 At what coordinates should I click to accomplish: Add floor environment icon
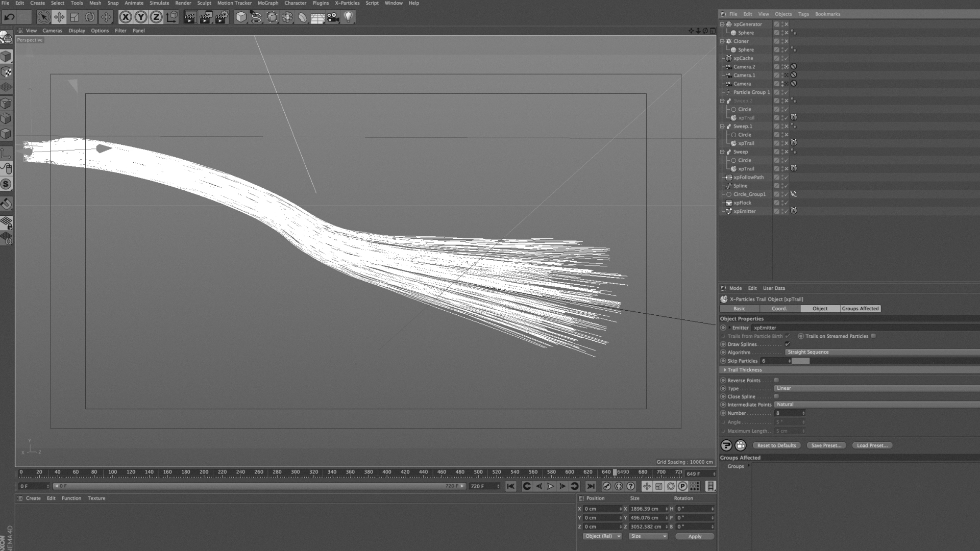[317, 17]
